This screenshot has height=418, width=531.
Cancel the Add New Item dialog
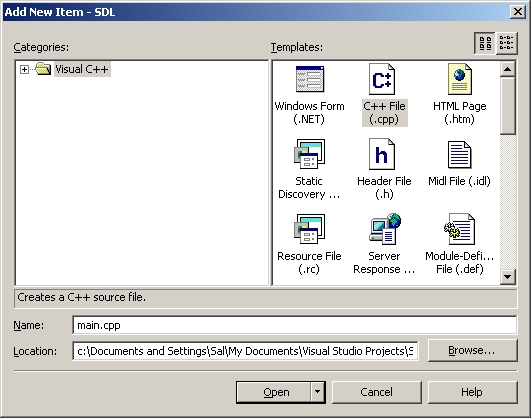[377, 392]
